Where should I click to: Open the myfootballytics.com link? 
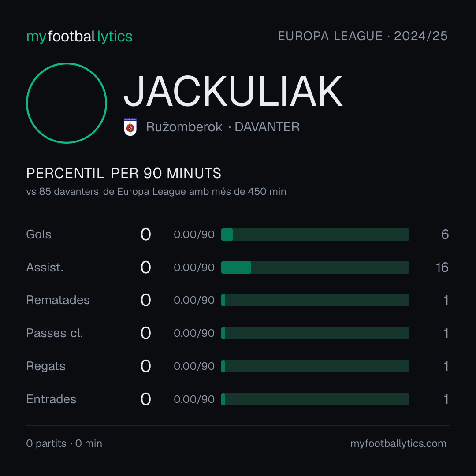tap(398, 443)
